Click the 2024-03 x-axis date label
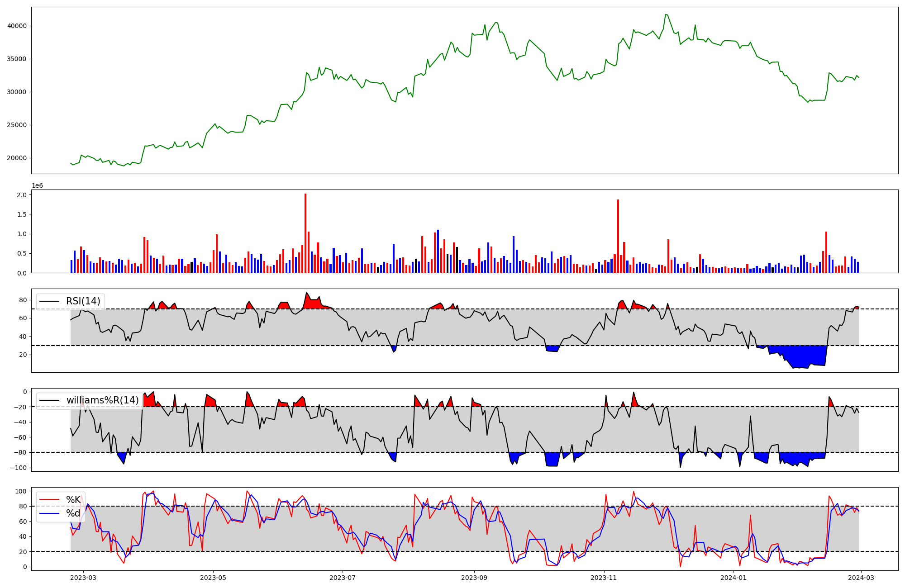The width and height of the screenshot is (905, 588). coord(861,578)
